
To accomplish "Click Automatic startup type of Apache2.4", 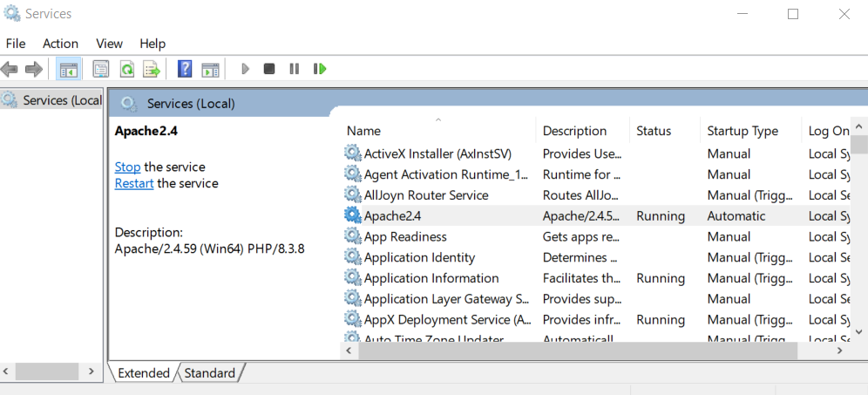I will [x=736, y=216].
